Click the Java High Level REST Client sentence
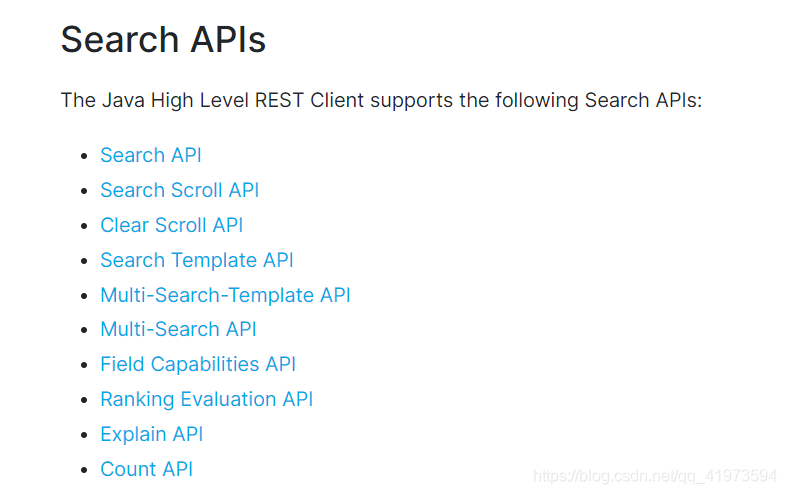This screenshot has width=786, height=494. pyautogui.click(x=381, y=100)
